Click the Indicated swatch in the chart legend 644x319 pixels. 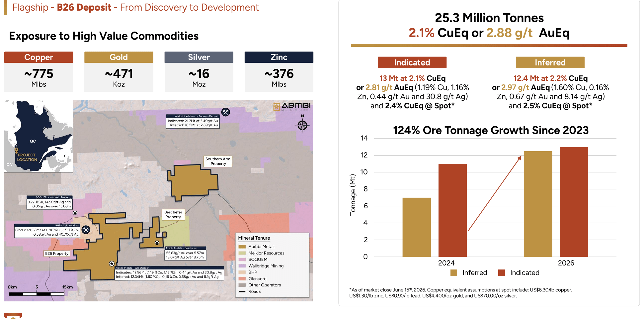[x=502, y=273]
